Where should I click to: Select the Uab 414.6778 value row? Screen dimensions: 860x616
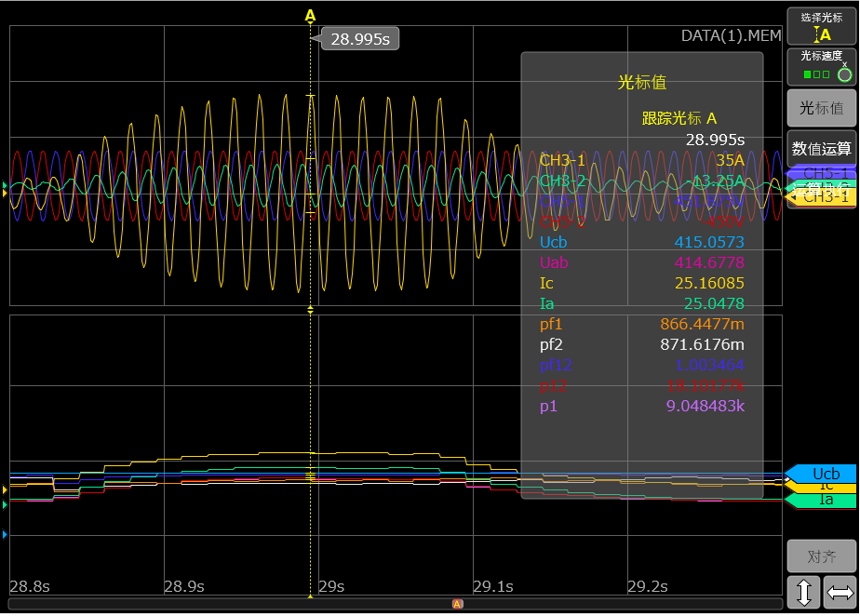tap(641, 262)
